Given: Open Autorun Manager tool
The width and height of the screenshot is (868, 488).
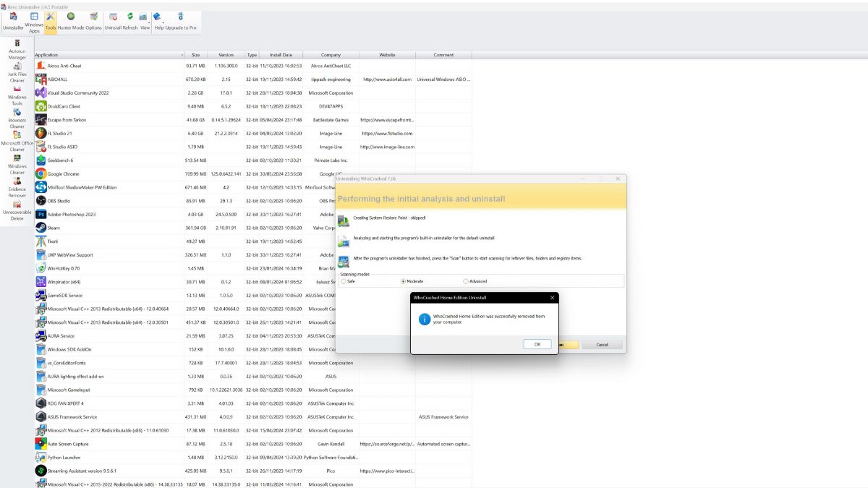Looking at the screenshot, I should pos(17,49).
